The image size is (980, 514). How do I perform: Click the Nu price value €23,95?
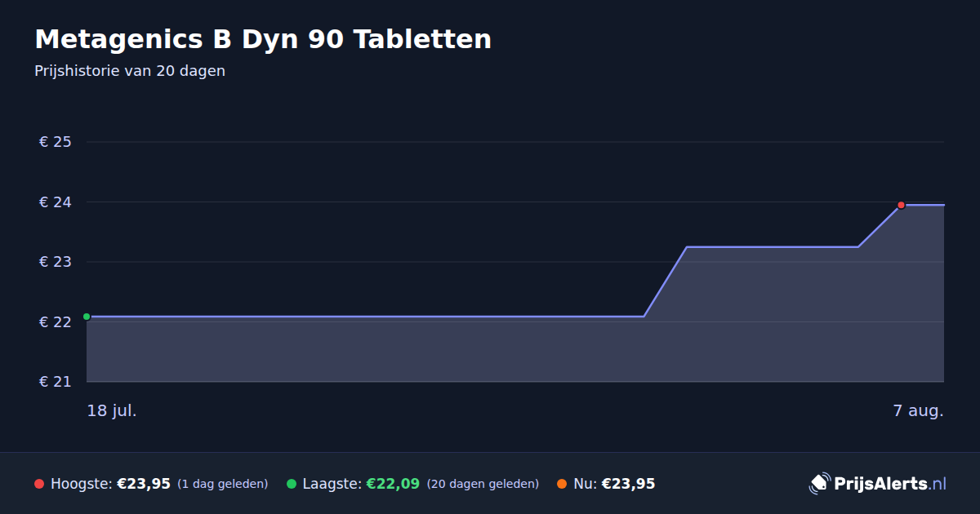point(628,484)
